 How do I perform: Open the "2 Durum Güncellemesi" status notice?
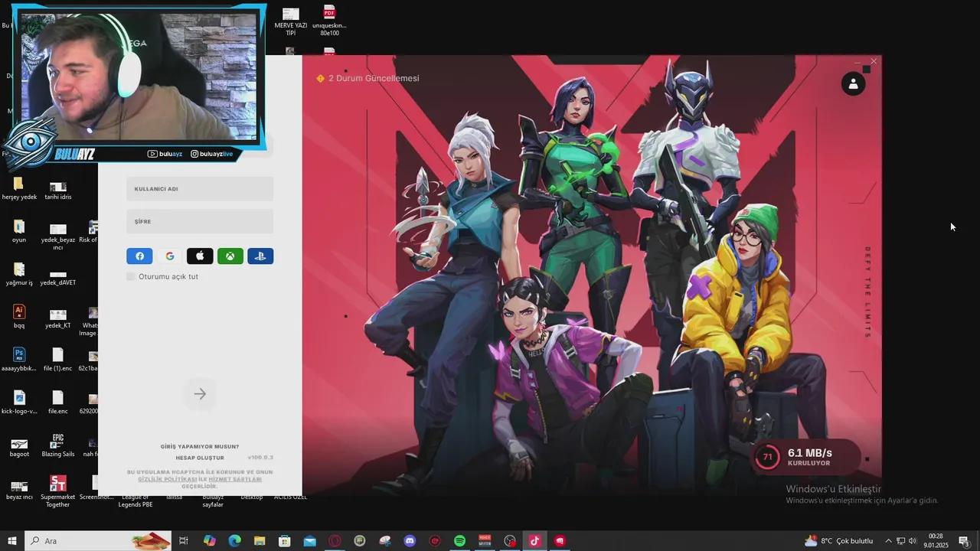pyautogui.click(x=367, y=78)
